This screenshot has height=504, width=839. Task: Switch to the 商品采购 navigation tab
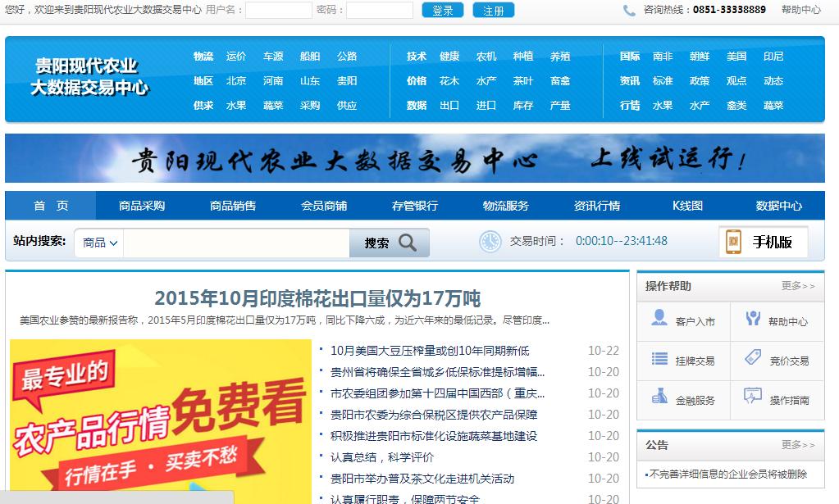(142, 205)
